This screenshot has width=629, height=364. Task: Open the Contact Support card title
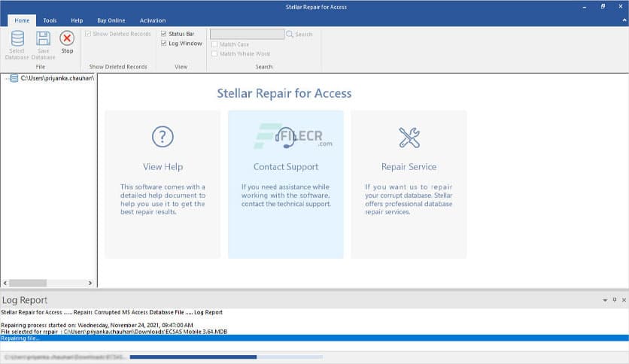pyautogui.click(x=286, y=167)
